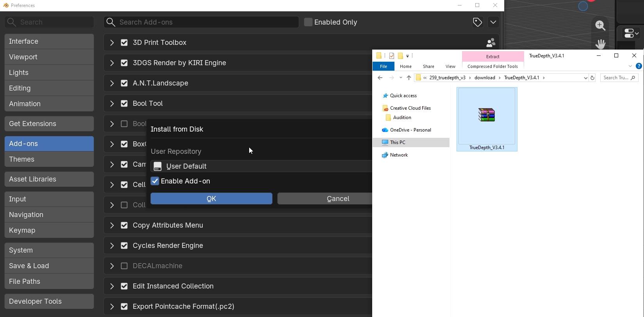Select the Audition folder in navigation pane
Viewport: 644px width, 317px height.
[x=398, y=118]
